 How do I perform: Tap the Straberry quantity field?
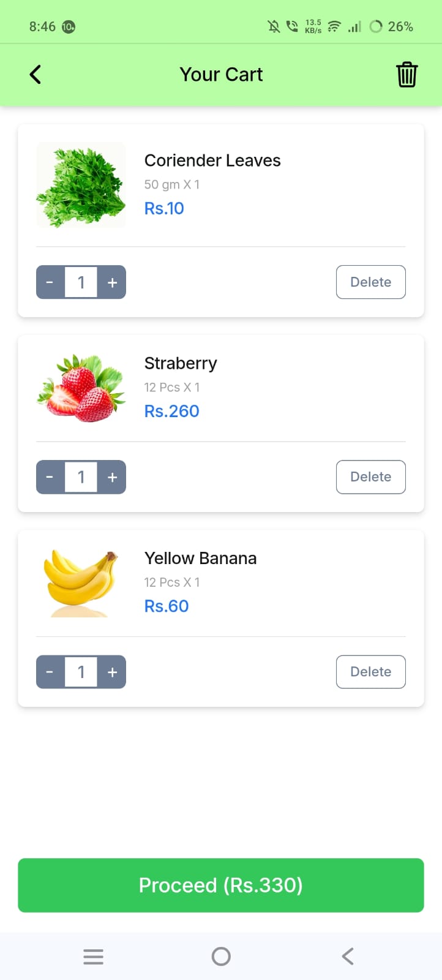pos(81,477)
